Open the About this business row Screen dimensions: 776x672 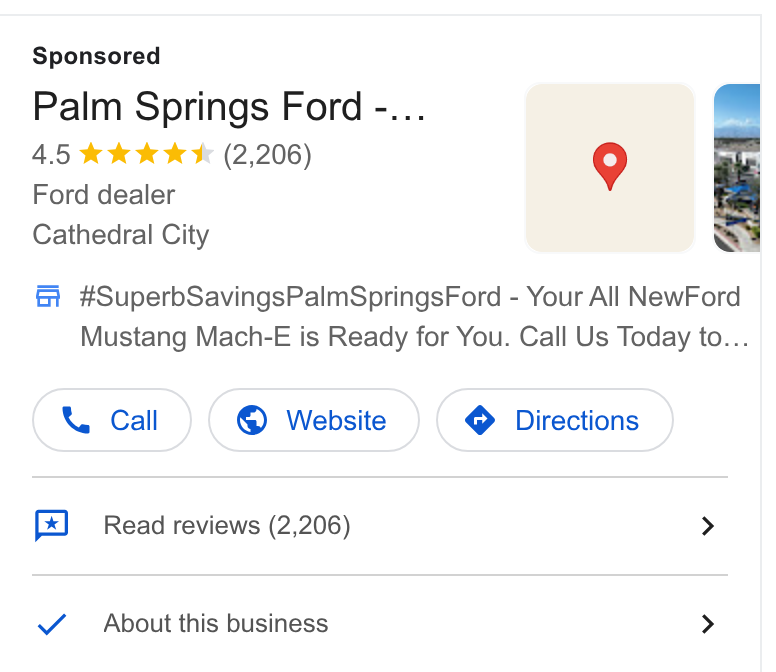pyautogui.click(x=380, y=624)
